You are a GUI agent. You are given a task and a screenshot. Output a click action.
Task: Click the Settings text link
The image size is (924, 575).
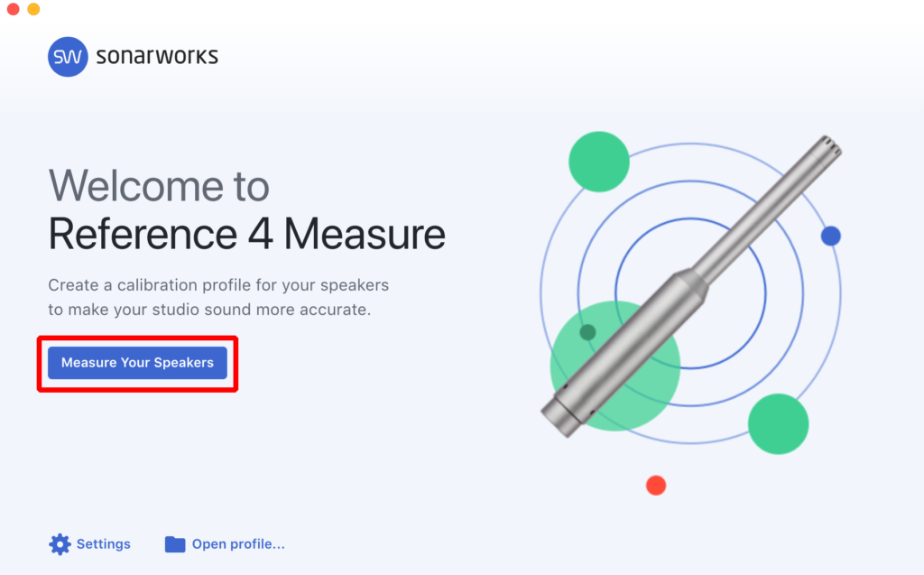click(104, 543)
